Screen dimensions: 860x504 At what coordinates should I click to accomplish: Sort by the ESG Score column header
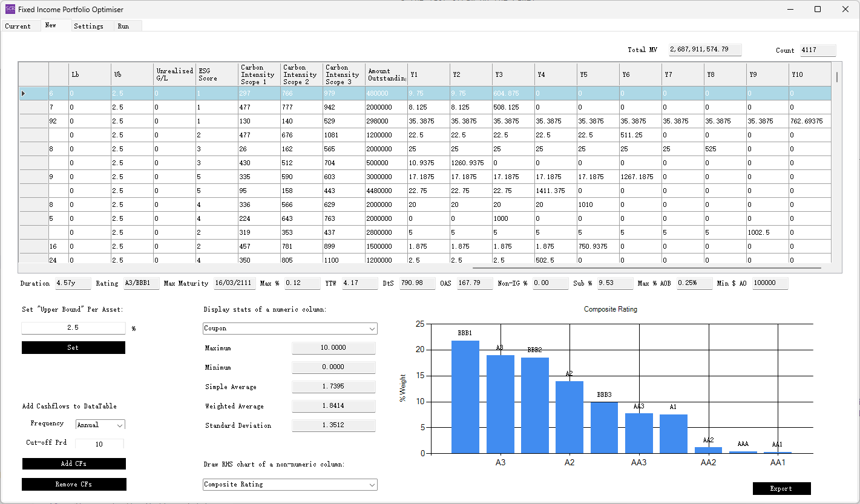[217, 74]
